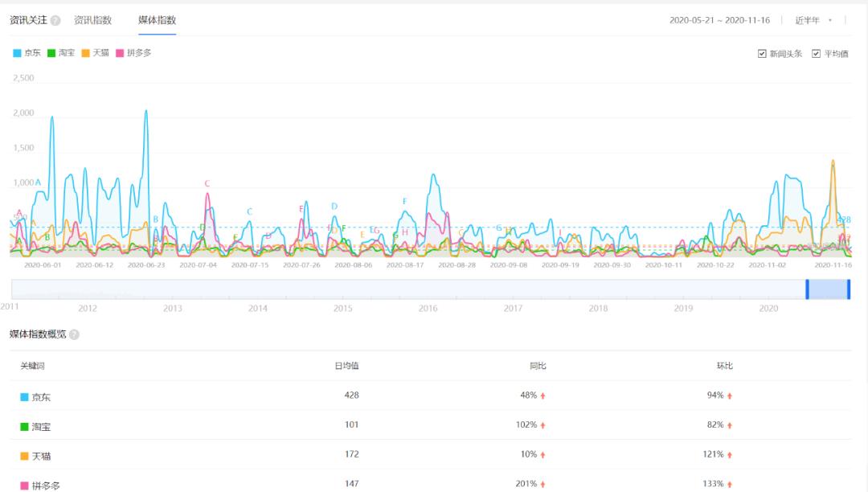This screenshot has height=492, width=868.
Task: Click the up arrow beside 10% 同比
Action: pyautogui.click(x=543, y=455)
